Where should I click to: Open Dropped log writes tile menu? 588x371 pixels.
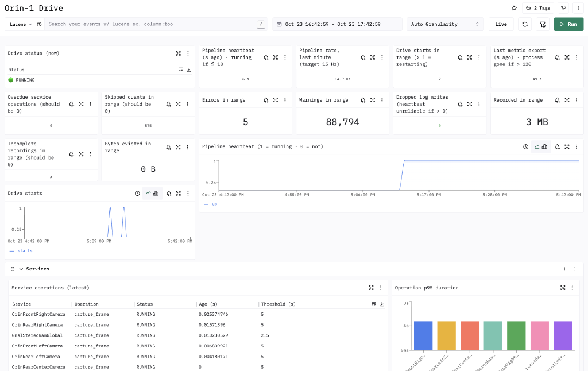479,104
